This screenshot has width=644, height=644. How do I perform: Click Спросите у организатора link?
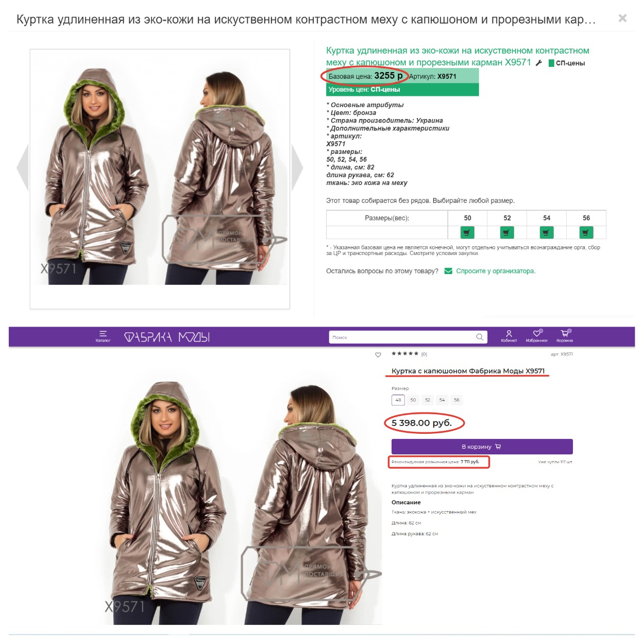coord(495,271)
